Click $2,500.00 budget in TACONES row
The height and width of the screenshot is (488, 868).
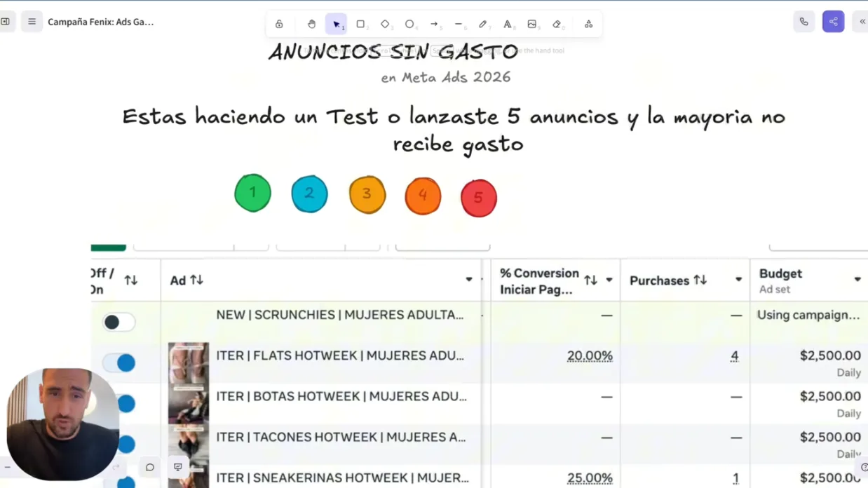[830, 437]
